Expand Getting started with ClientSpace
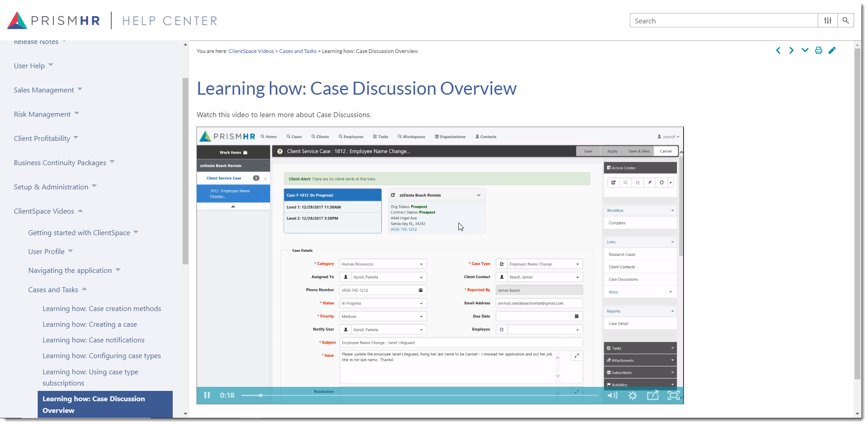Screen dimensions: 868x425 [136, 232]
